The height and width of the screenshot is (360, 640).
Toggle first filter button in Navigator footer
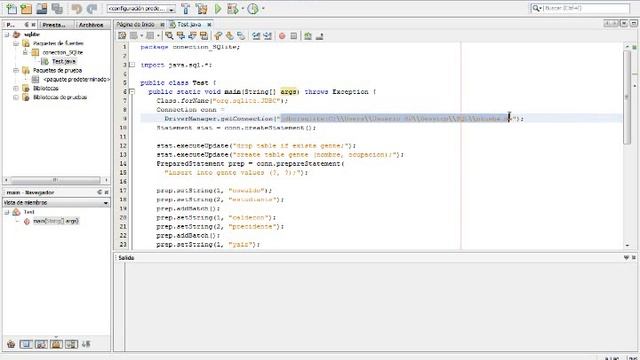11,344
